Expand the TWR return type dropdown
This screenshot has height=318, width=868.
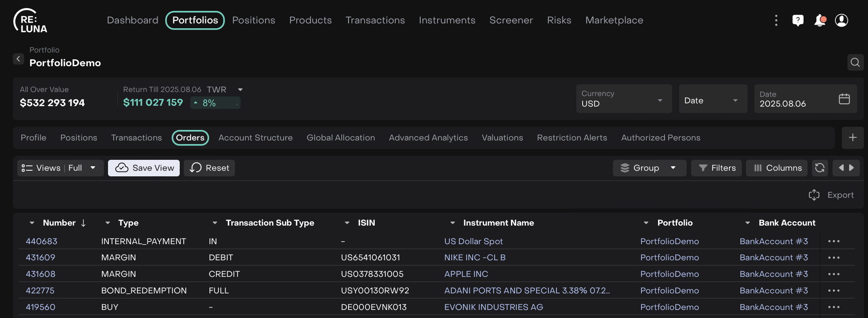click(x=240, y=90)
